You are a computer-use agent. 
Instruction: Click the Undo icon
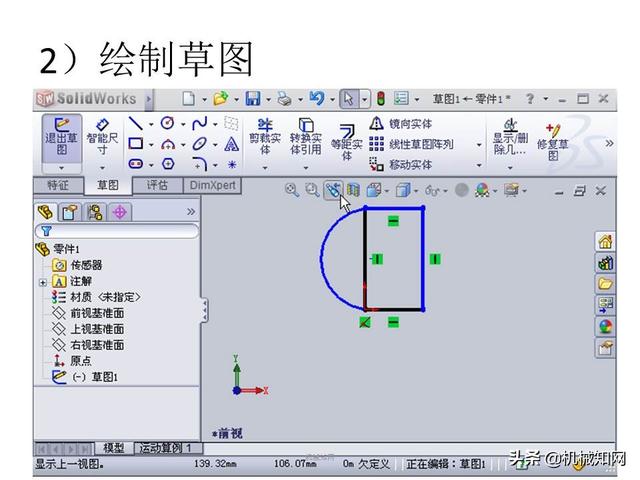(x=317, y=98)
